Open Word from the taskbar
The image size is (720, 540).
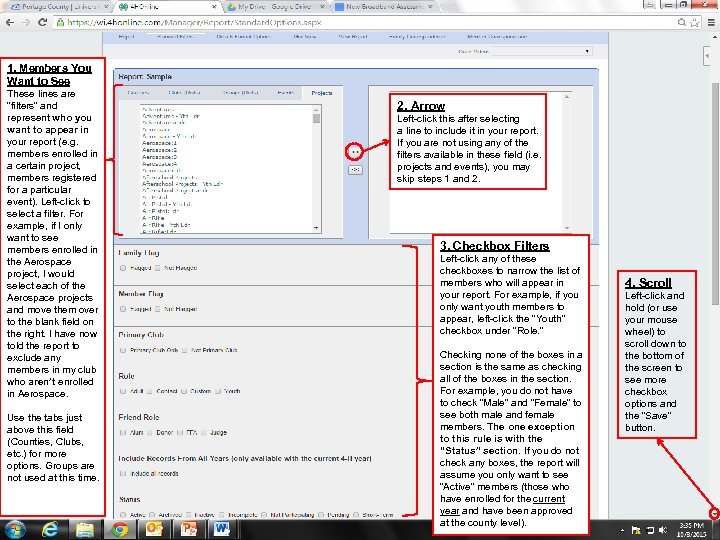(222, 530)
